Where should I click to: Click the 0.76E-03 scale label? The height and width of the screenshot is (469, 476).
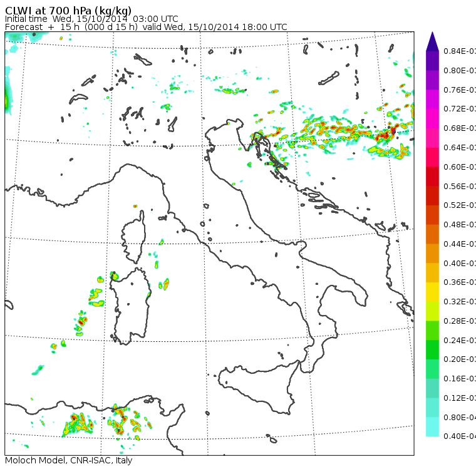pos(460,90)
